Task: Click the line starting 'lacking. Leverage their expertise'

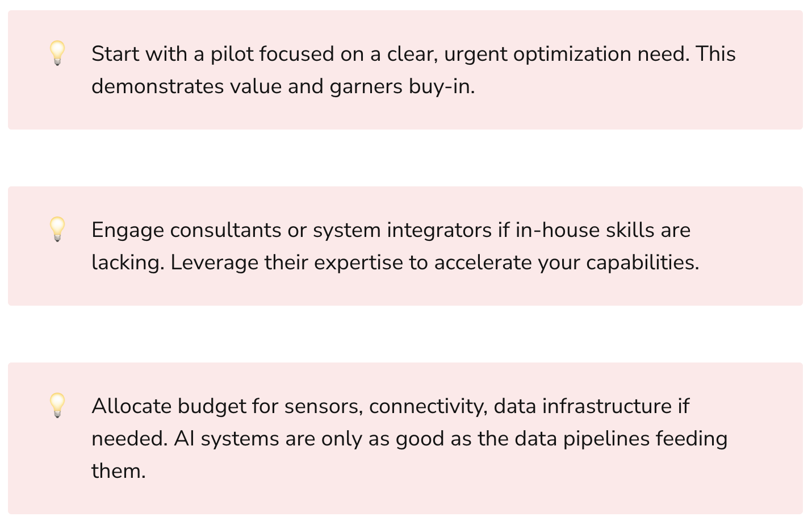Action: coord(395,262)
